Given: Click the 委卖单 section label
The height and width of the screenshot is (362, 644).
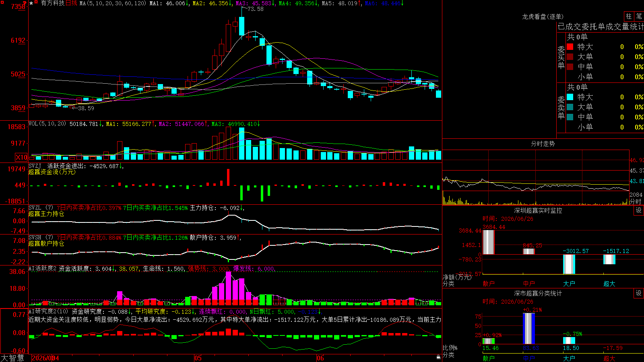Looking at the screenshot, I should click(561, 107).
